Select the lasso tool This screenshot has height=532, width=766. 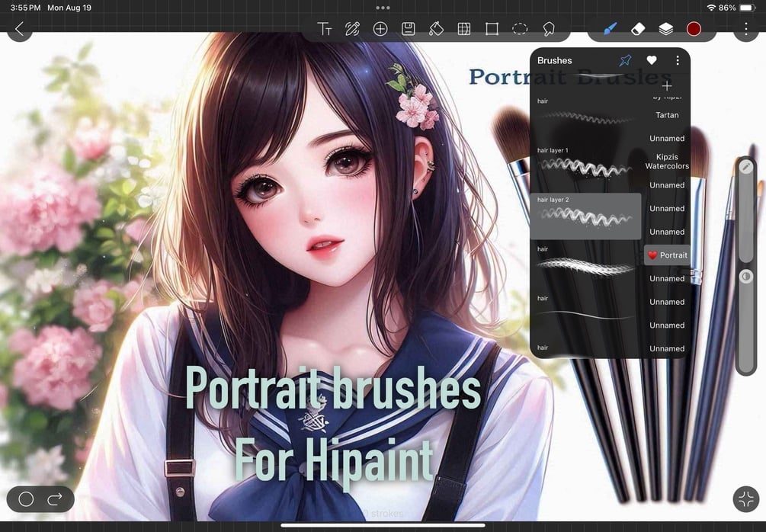coord(549,29)
